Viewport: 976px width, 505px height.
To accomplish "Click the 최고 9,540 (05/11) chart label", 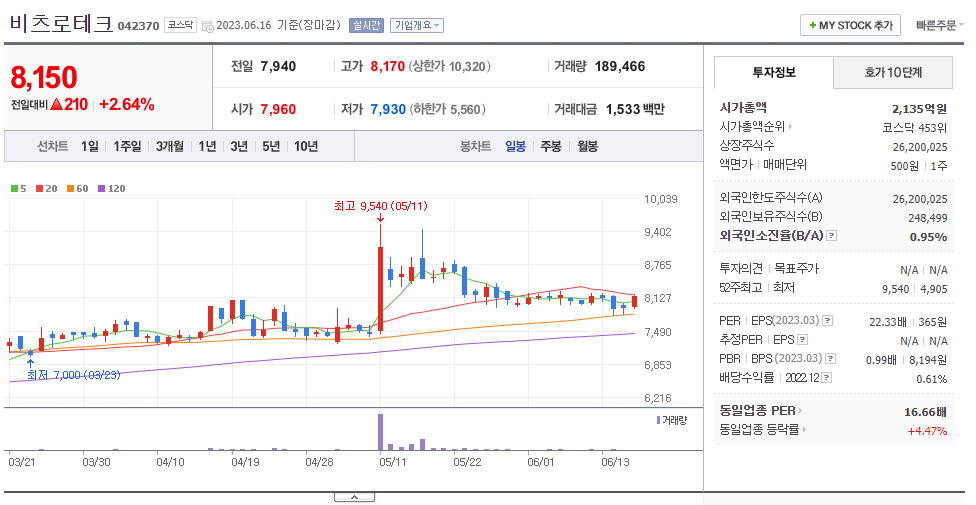I will tap(380, 206).
